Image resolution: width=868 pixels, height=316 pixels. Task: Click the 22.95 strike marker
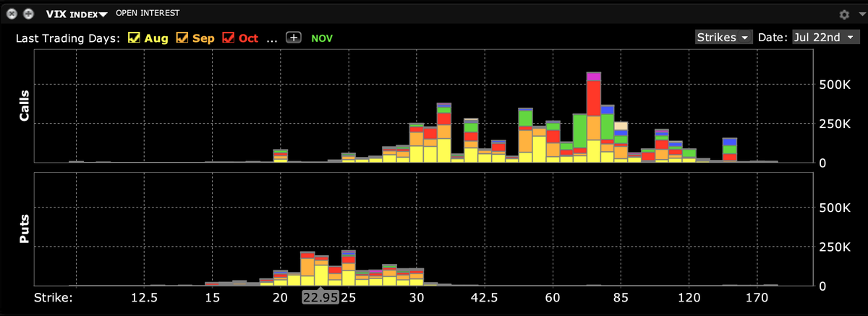pos(320,297)
